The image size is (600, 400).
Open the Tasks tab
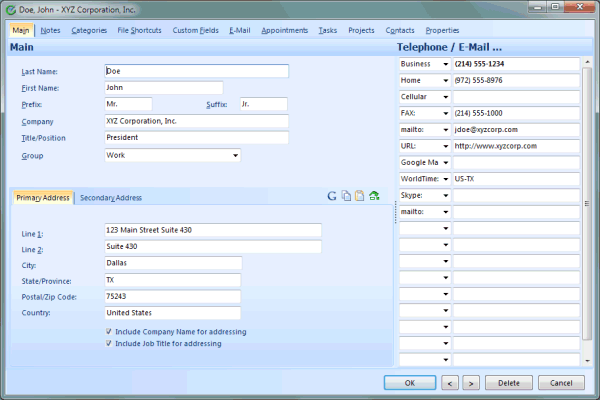click(328, 30)
